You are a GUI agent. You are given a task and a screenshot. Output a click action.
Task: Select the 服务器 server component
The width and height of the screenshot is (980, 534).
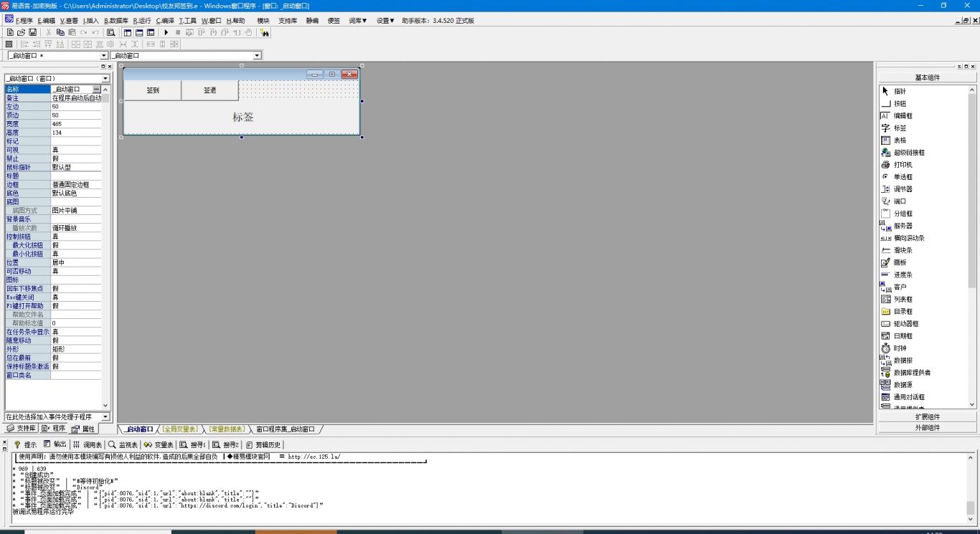[897, 225]
